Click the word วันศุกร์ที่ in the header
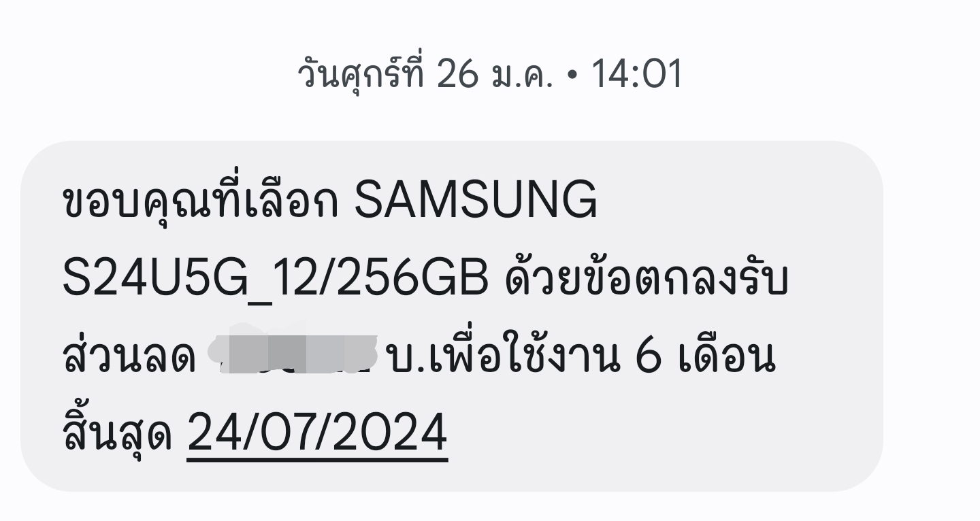Viewport: 980px width, 521px height. [x=361, y=74]
